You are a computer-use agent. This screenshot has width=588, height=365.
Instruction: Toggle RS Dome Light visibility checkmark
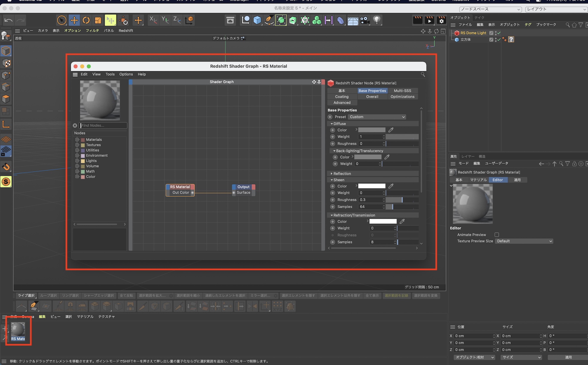[x=499, y=33]
